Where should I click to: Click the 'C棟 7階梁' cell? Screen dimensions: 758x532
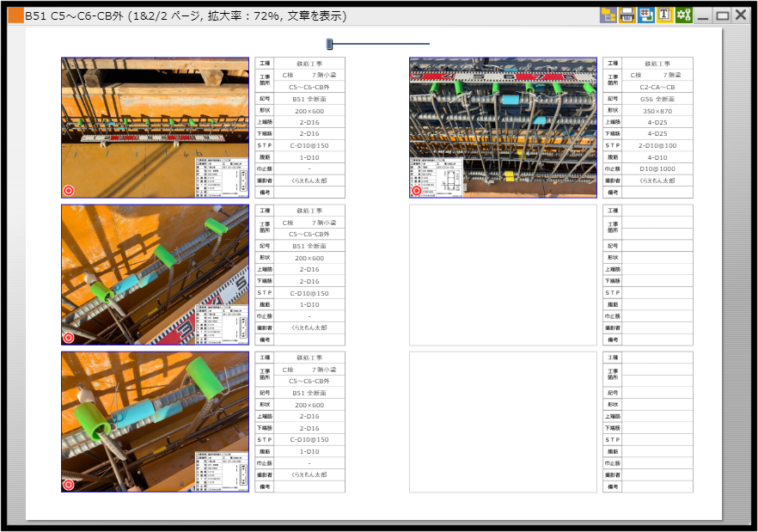coord(657,75)
